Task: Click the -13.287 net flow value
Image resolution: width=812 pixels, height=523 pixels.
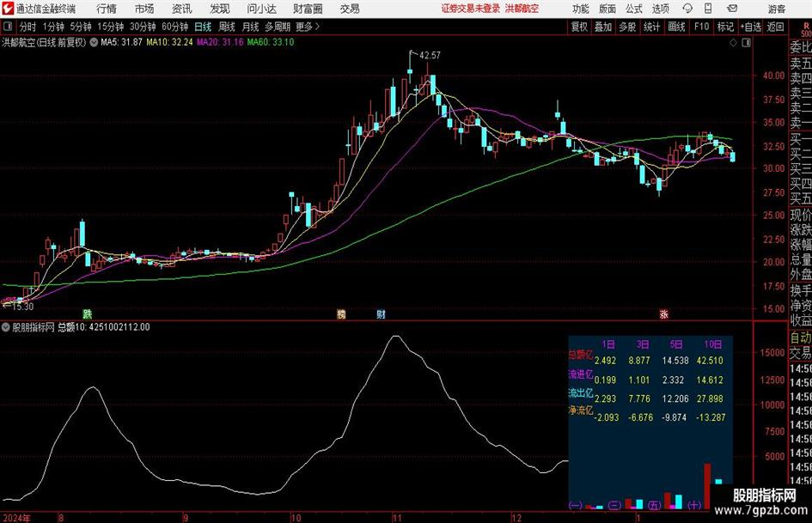Action: tap(710, 417)
